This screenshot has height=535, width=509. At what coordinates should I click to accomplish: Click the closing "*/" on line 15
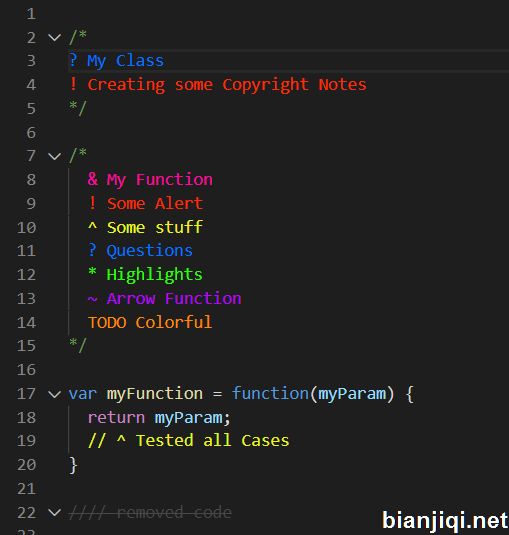[x=78, y=346]
